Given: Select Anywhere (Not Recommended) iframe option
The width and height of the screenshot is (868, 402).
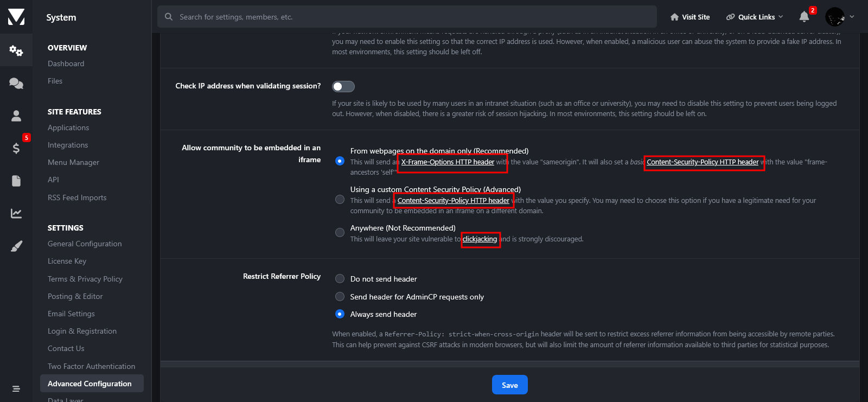Looking at the screenshot, I should click(x=340, y=233).
